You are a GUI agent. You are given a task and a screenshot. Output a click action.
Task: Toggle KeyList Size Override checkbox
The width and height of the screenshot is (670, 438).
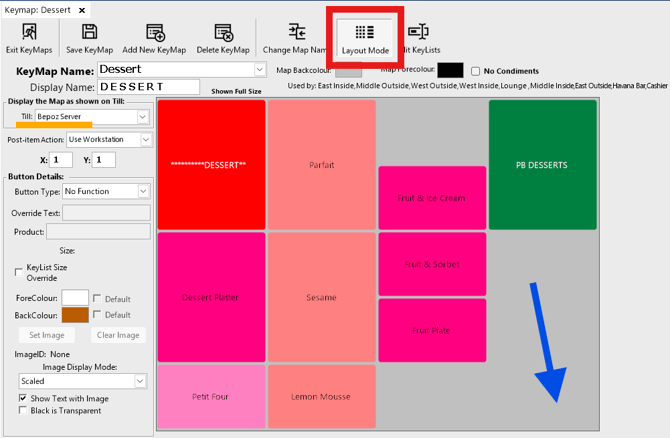(x=19, y=271)
